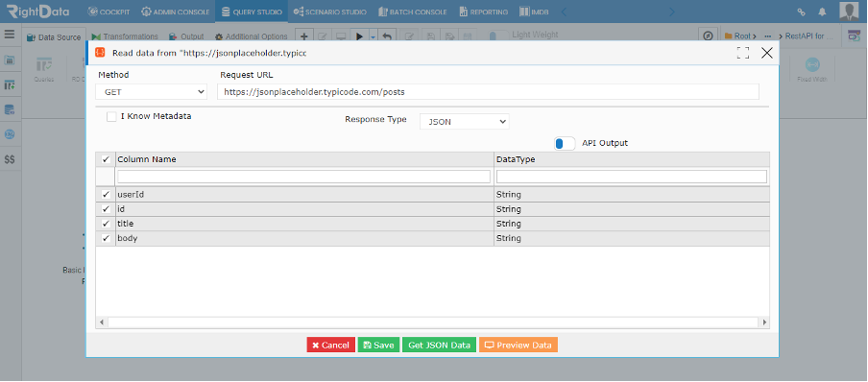The image size is (868, 382).
Task: Switch to the Output tab
Action: tap(186, 36)
